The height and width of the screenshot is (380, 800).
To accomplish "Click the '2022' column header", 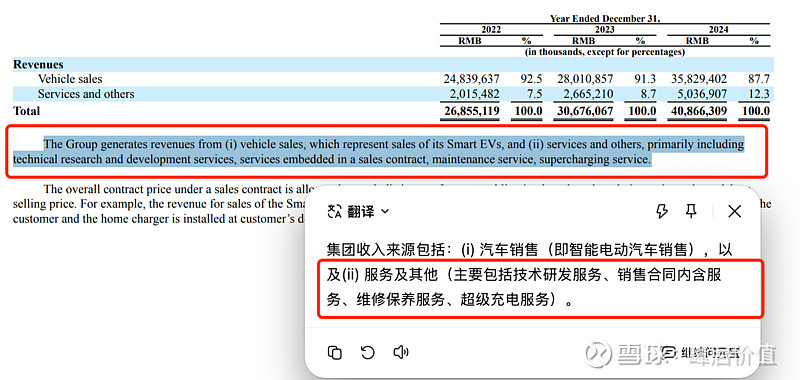I will coord(491,30).
